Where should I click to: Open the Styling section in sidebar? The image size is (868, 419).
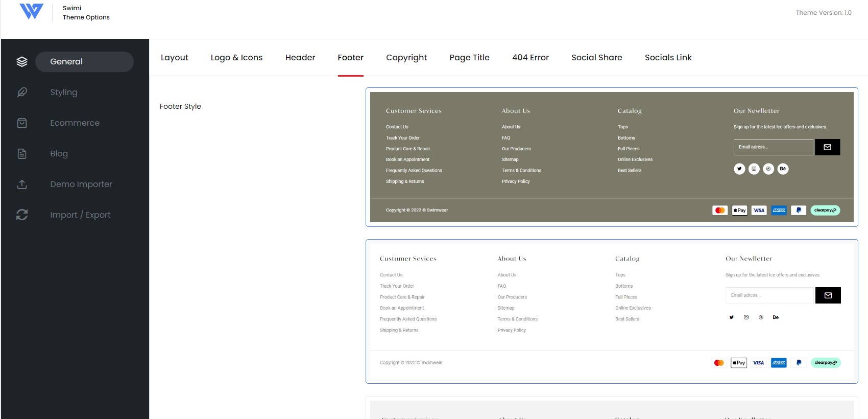64,92
